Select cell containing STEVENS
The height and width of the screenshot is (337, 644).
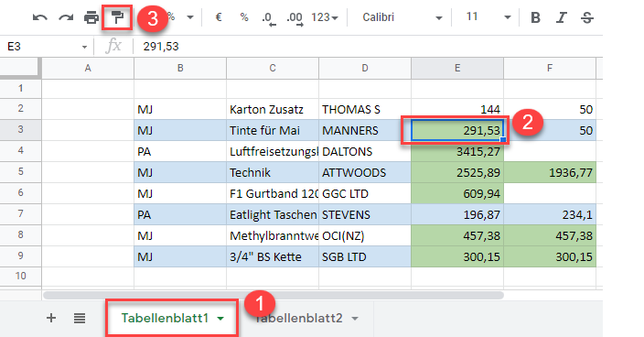[365, 214]
